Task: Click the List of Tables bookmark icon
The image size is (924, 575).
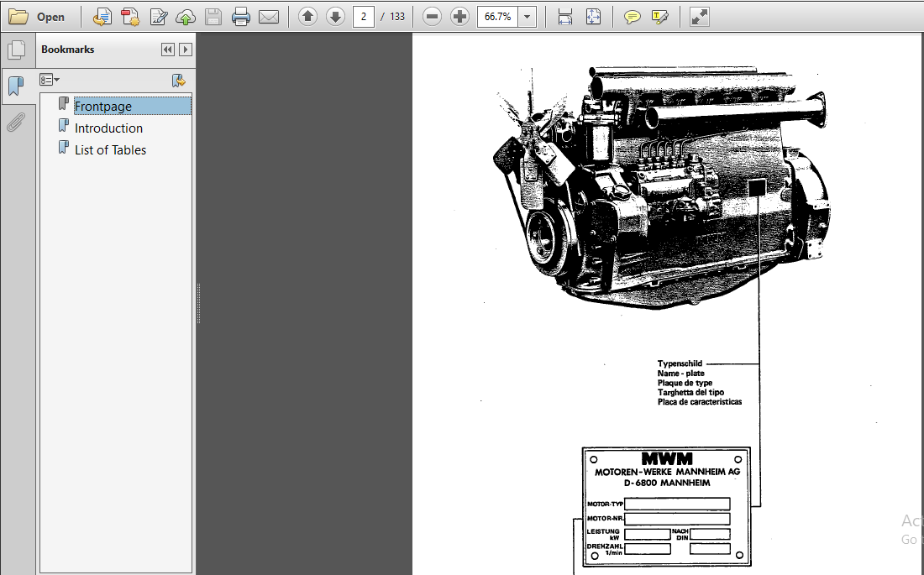Action: 64,147
